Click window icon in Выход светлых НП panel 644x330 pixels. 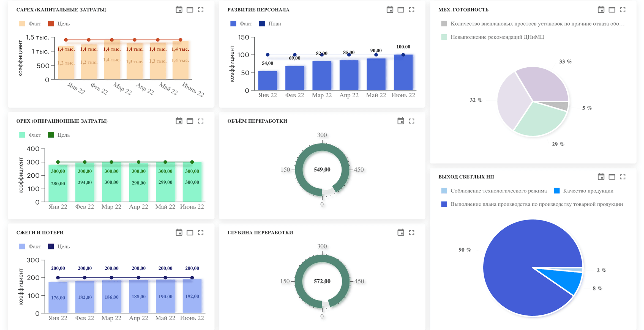pos(612,177)
